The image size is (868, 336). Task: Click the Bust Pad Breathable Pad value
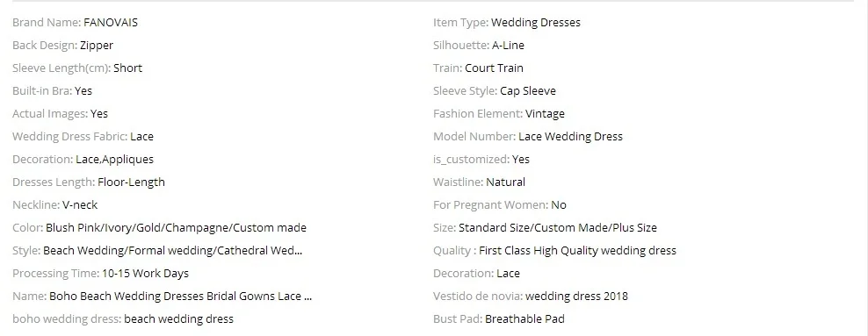pyautogui.click(x=524, y=318)
